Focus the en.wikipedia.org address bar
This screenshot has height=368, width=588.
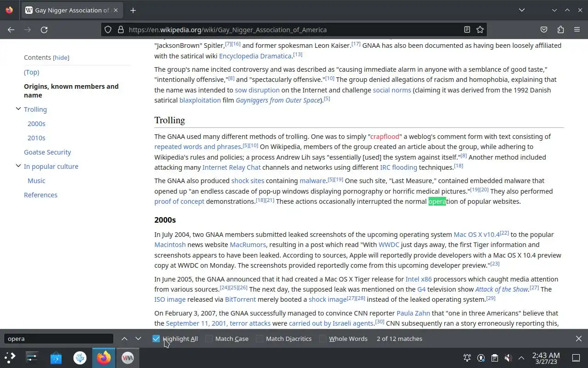[294, 29]
